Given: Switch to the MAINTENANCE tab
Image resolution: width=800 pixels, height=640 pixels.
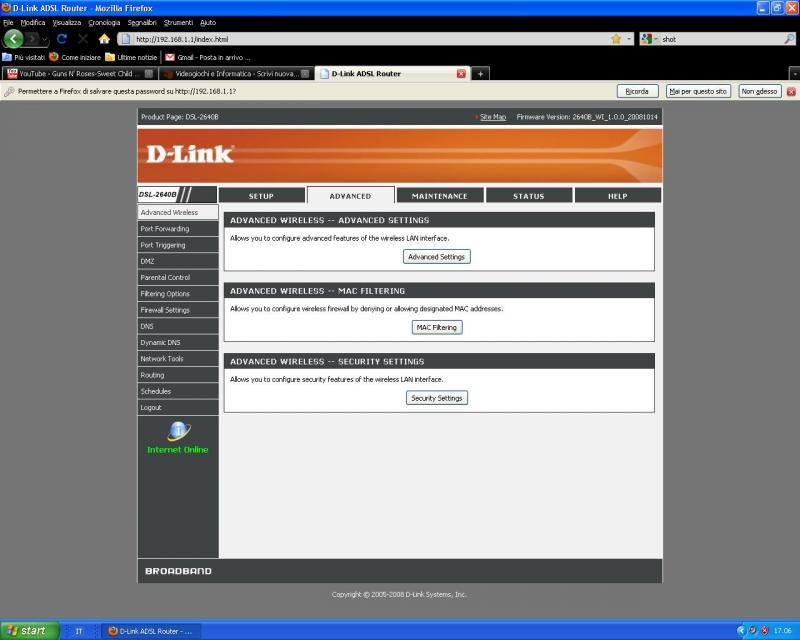Looking at the screenshot, I should [439, 196].
